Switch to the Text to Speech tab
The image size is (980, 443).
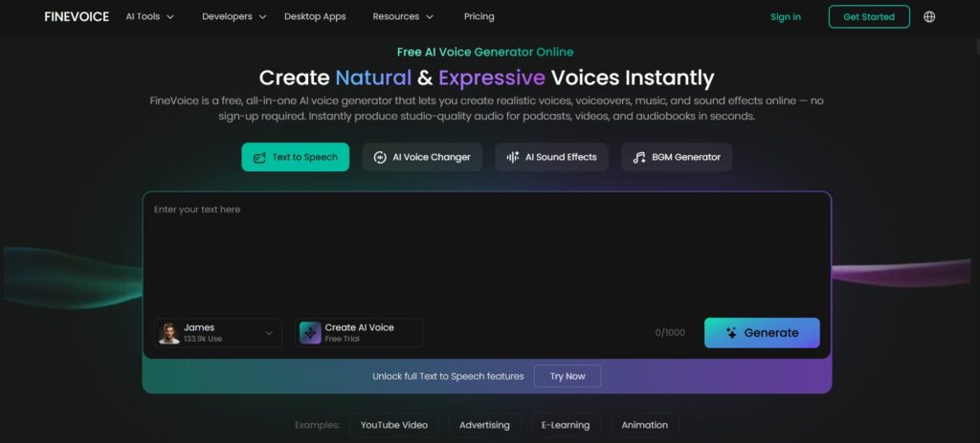click(296, 158)
